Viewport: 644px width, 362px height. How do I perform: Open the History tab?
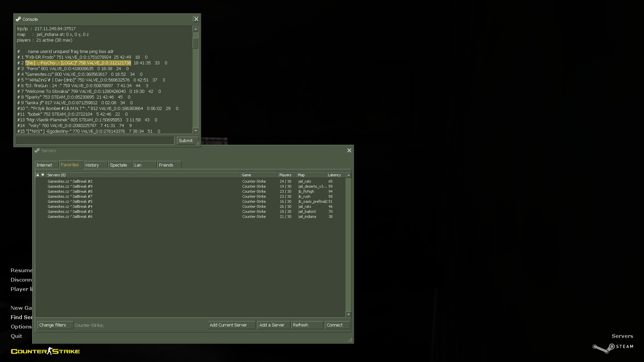pyautogui.click(x=96, y=165)
